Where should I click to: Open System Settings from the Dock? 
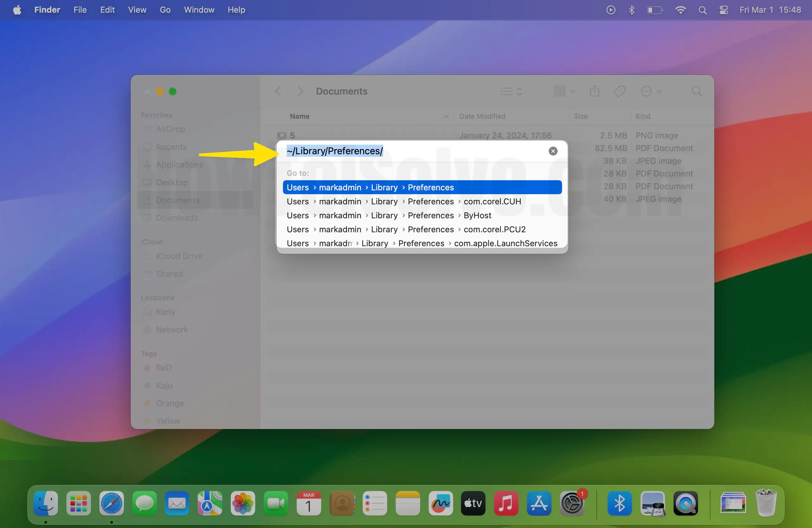coord(572,503)
